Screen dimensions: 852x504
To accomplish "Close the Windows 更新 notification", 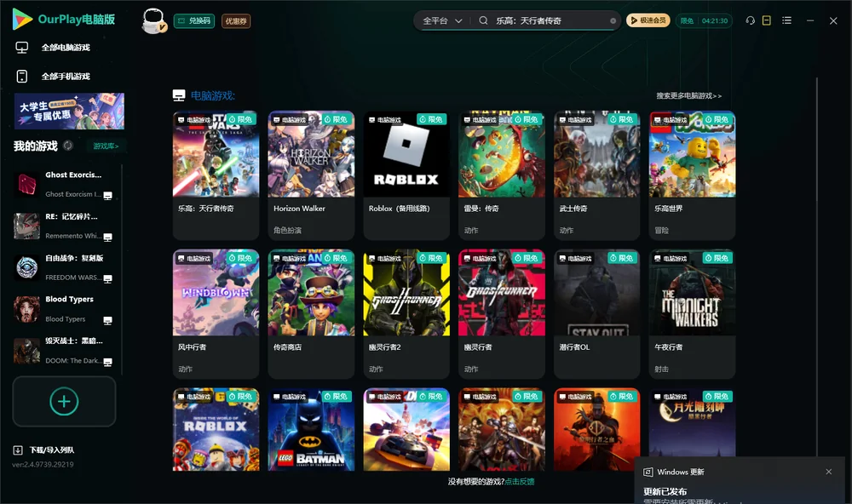I will click(829, 472).
